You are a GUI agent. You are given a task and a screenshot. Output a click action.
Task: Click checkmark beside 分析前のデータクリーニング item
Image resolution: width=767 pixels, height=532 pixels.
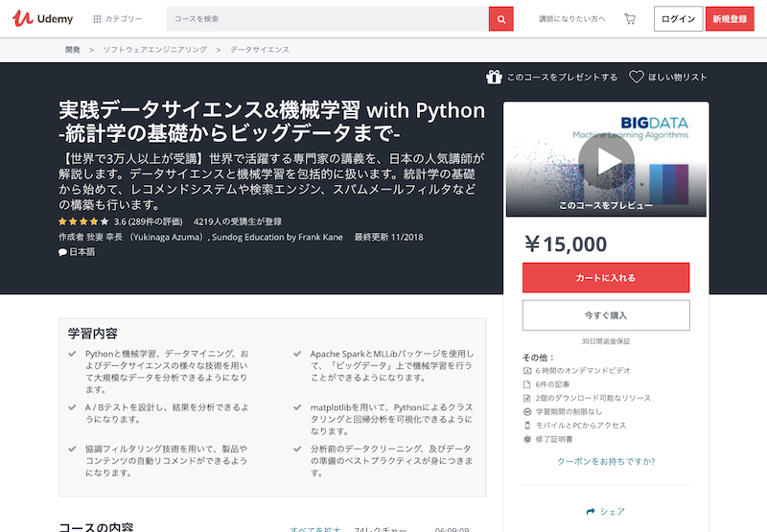[297, 449]
